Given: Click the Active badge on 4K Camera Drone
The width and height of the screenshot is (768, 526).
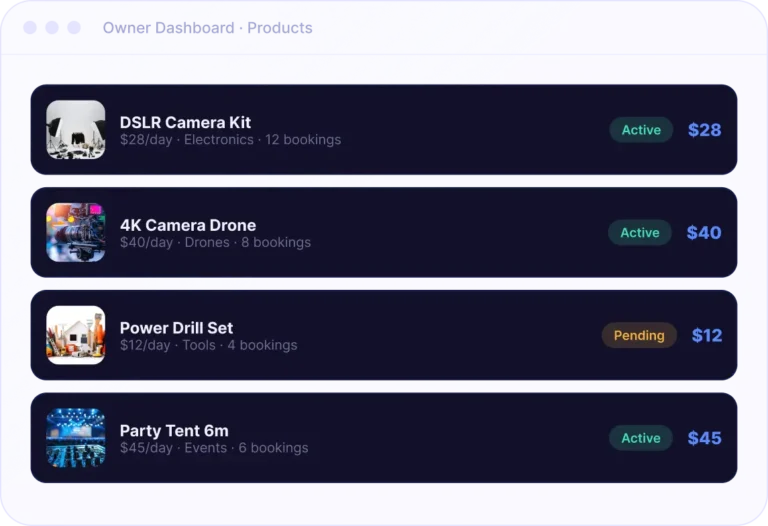Looking at the screenshot, I should tap(640, 233).
